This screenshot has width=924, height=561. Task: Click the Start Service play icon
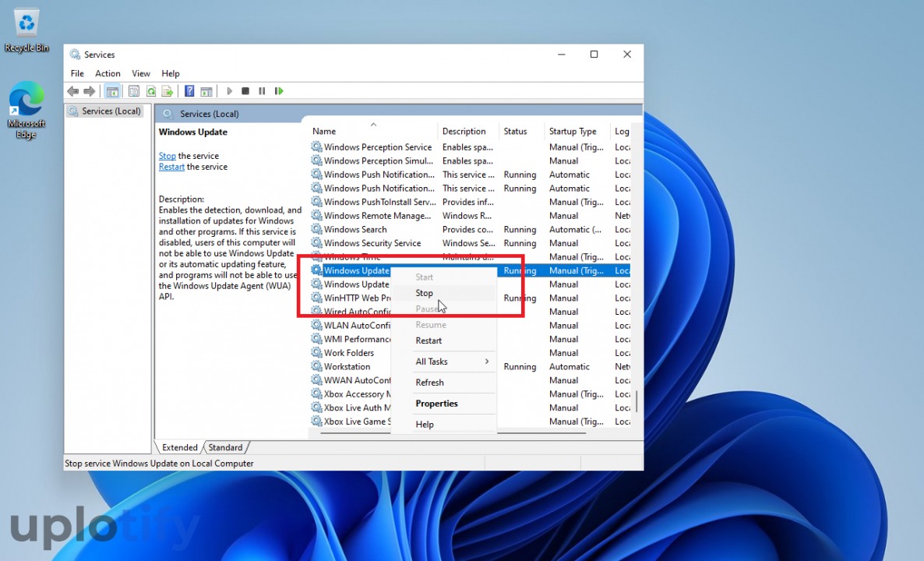pos(229,91)
